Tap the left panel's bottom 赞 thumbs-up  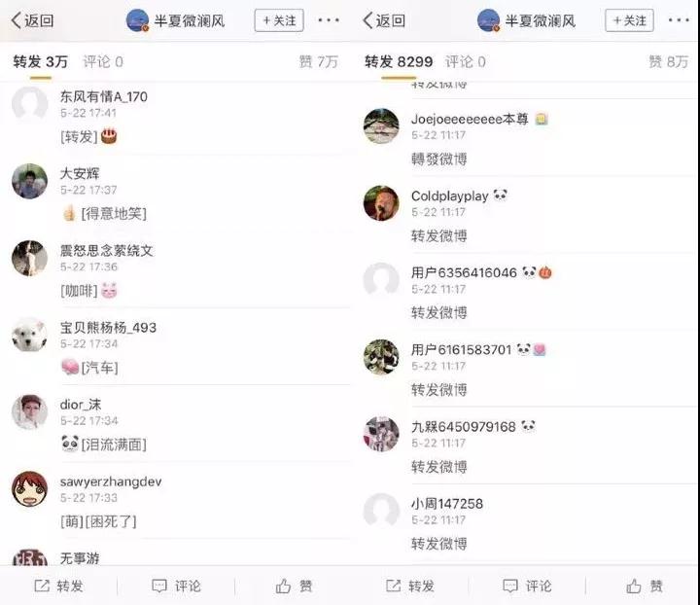pyautogui.click(x=283, y=586)
